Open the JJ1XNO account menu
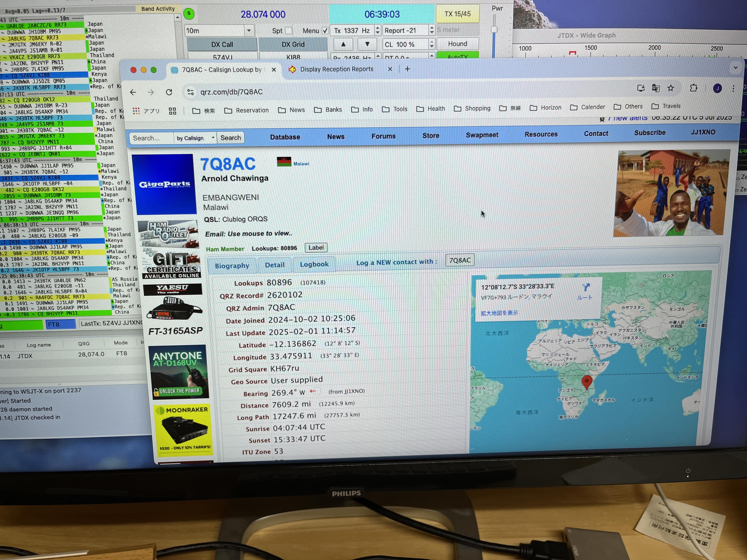This screenshot has height=560, width=747. coord(703,132)
